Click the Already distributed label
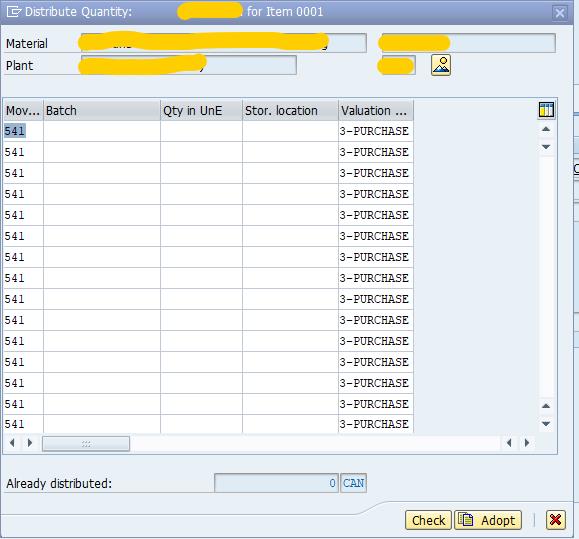Image resolution: width=579 pixels, height=539 pixels. coord(59,483)
